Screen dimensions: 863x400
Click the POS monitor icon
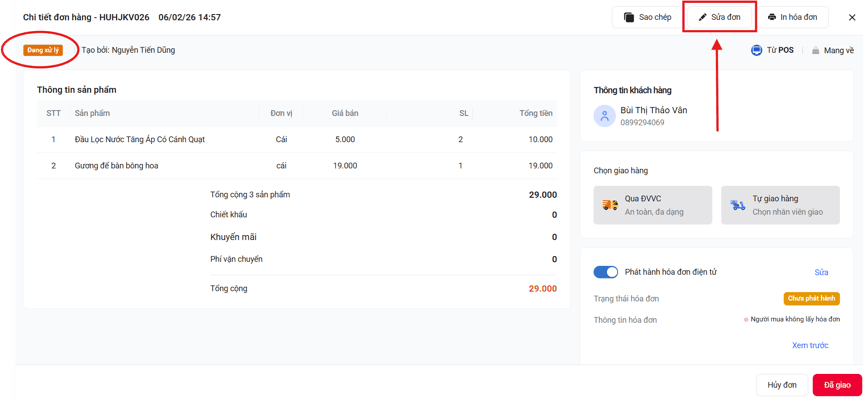[756, 50]
